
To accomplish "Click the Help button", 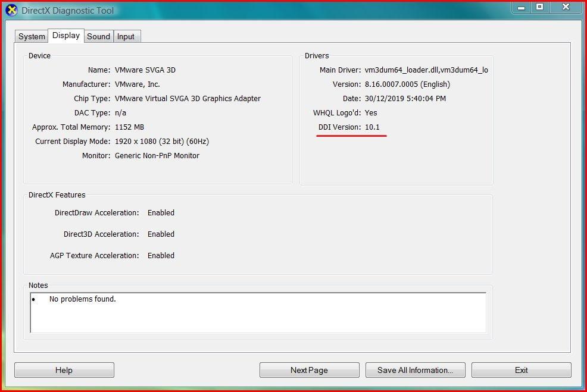I will point(64,370).
